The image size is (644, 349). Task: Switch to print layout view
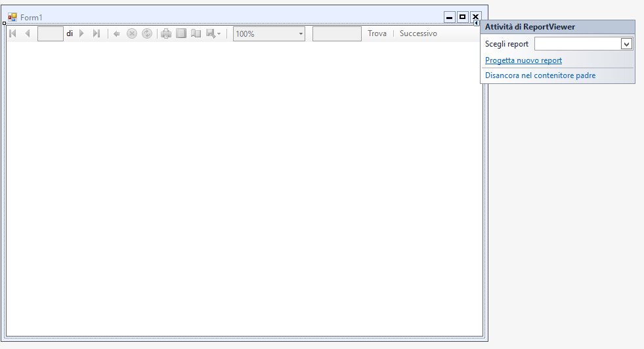(181, 33)
